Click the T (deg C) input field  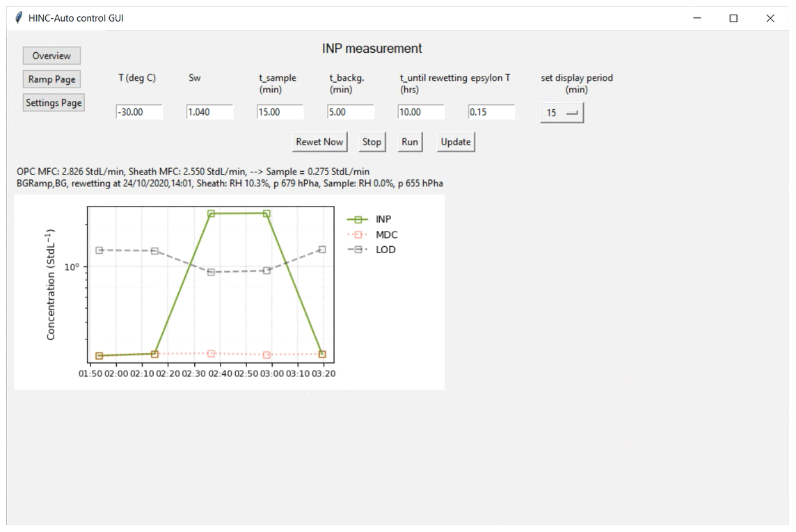[x=139, y=112]
